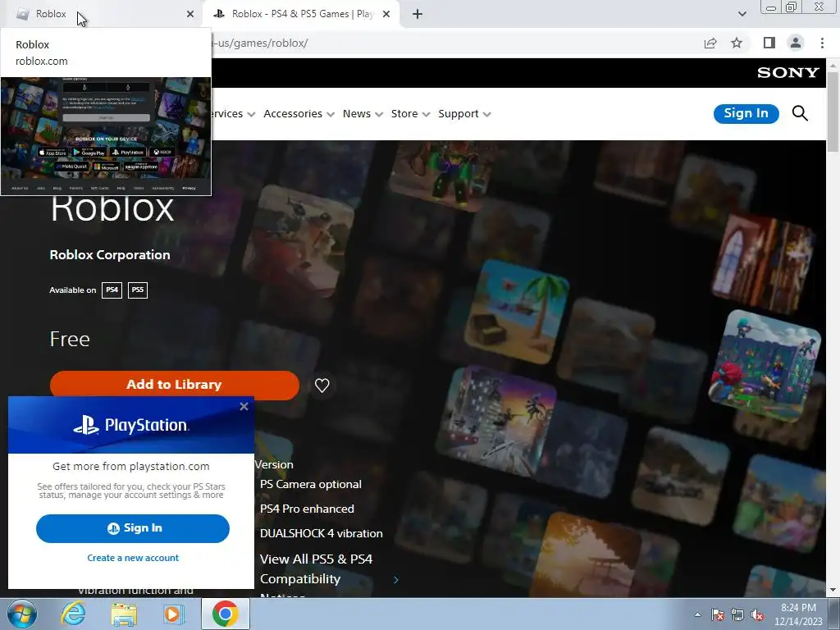
Task: Click the compatibility notices chevron arrow
Action: [396, 580]
